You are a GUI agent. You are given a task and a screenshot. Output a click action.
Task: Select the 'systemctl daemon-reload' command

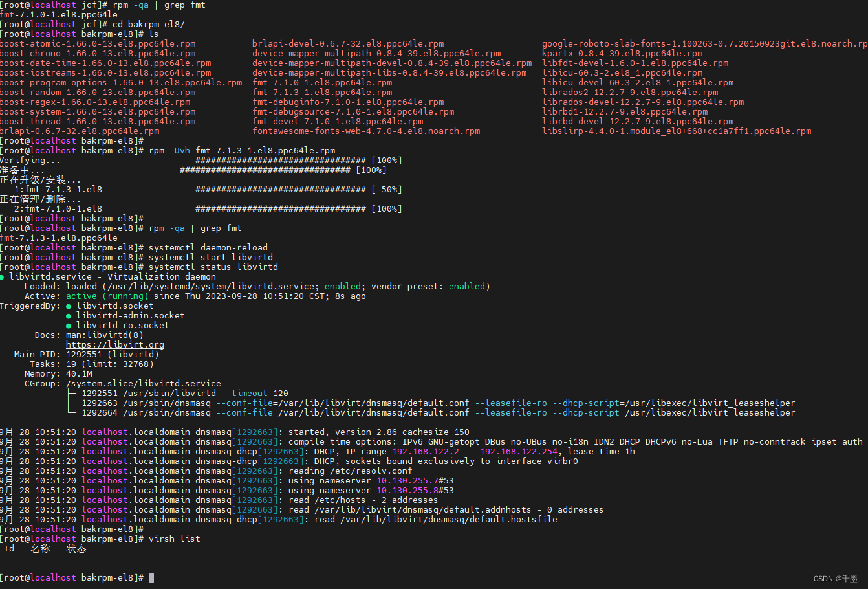[x=208, y=248]
